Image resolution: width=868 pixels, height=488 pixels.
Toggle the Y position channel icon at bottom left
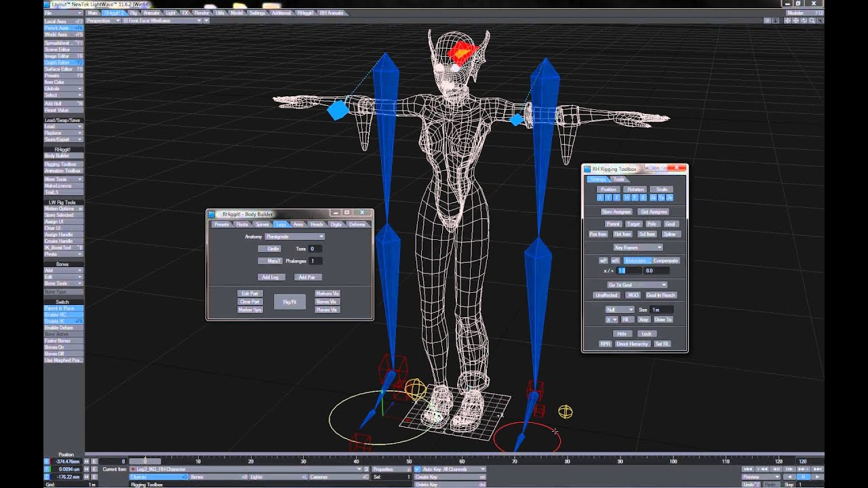click(x=47, y=469)
